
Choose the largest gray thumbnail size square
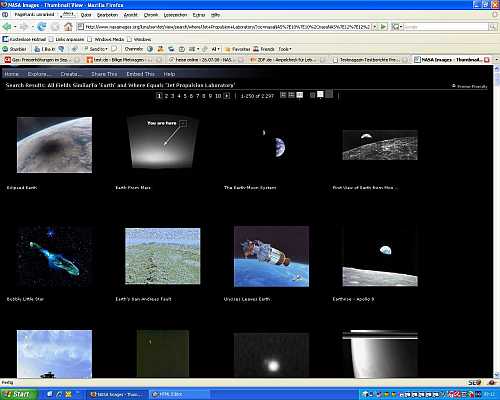pos(329,94)
